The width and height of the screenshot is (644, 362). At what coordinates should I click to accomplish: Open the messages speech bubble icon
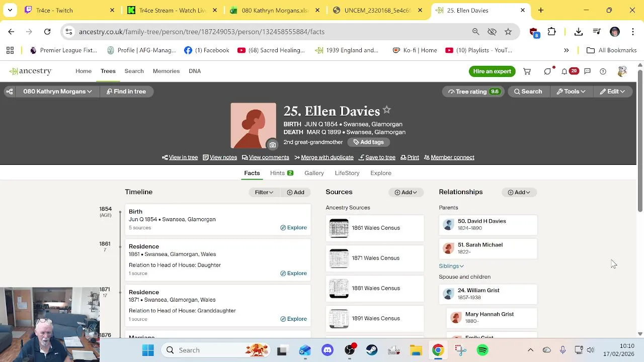click(587, 71)
